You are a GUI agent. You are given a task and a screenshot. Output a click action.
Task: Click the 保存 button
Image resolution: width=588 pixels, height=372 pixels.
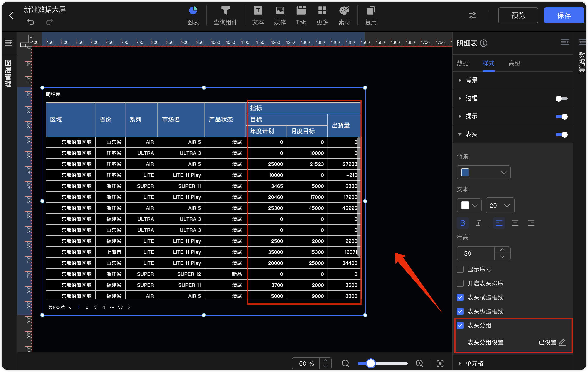click(x=564, y=15)
